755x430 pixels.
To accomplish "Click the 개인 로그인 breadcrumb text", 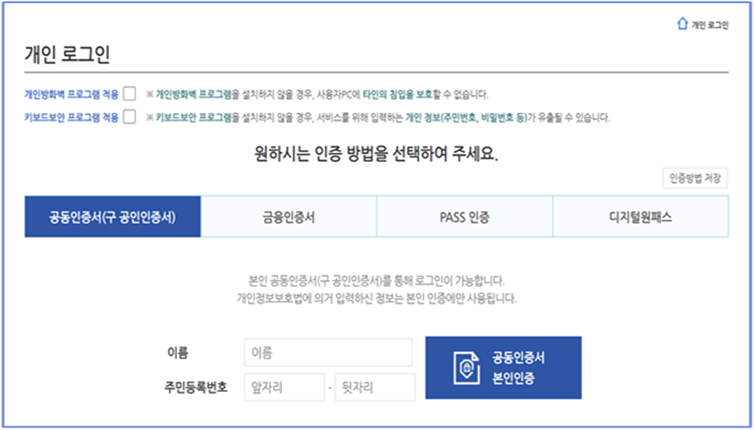I will click(710, 25).
